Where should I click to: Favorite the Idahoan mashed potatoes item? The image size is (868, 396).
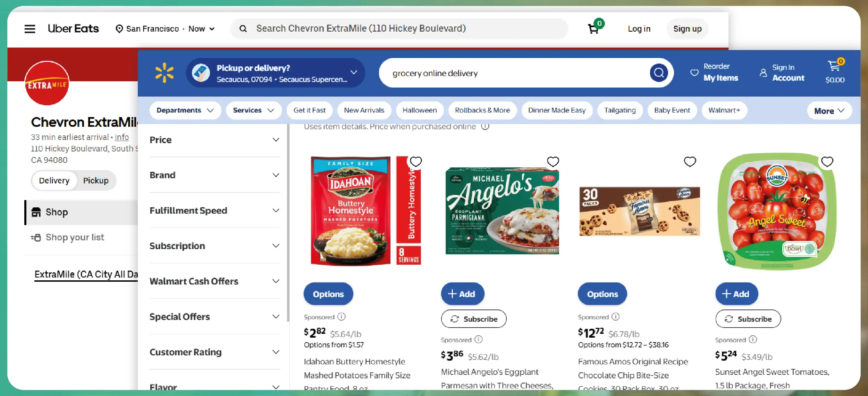pos(415,162)
